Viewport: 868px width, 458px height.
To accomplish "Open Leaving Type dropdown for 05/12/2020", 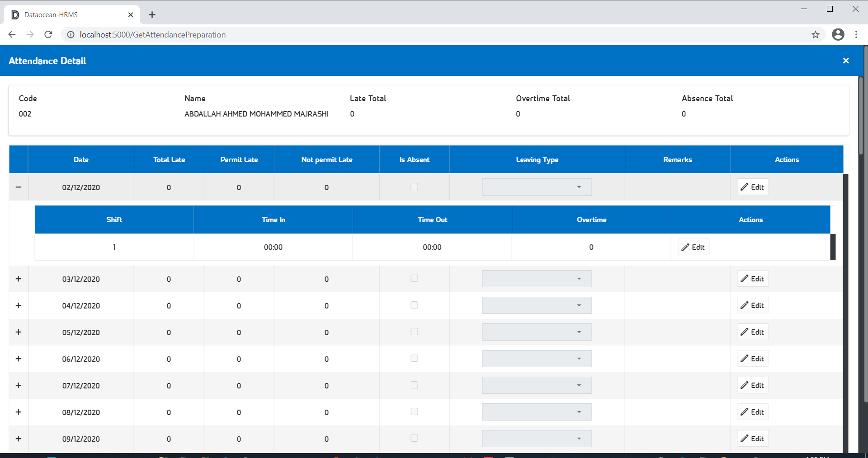I will (x=537, y=332).
